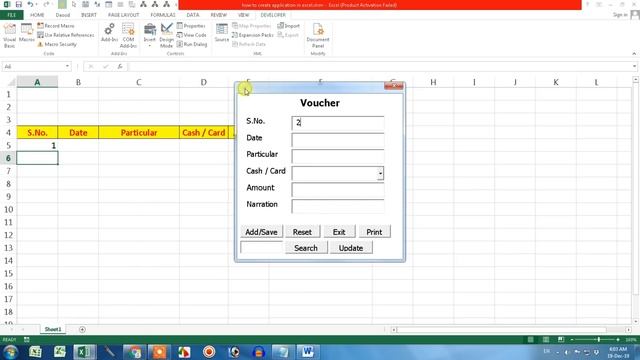
Task: Click the Narration text field
Action: 338,206
